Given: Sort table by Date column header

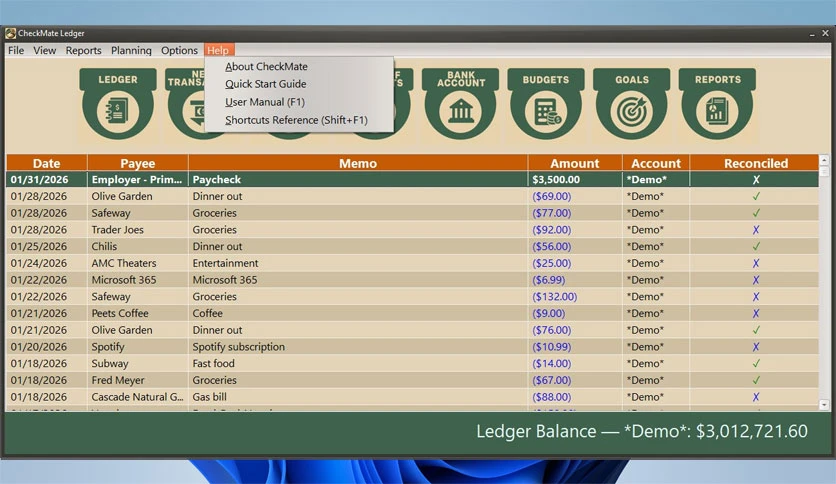Looking at the screenshot, I should pyautogui.click(x=46, y=163).
